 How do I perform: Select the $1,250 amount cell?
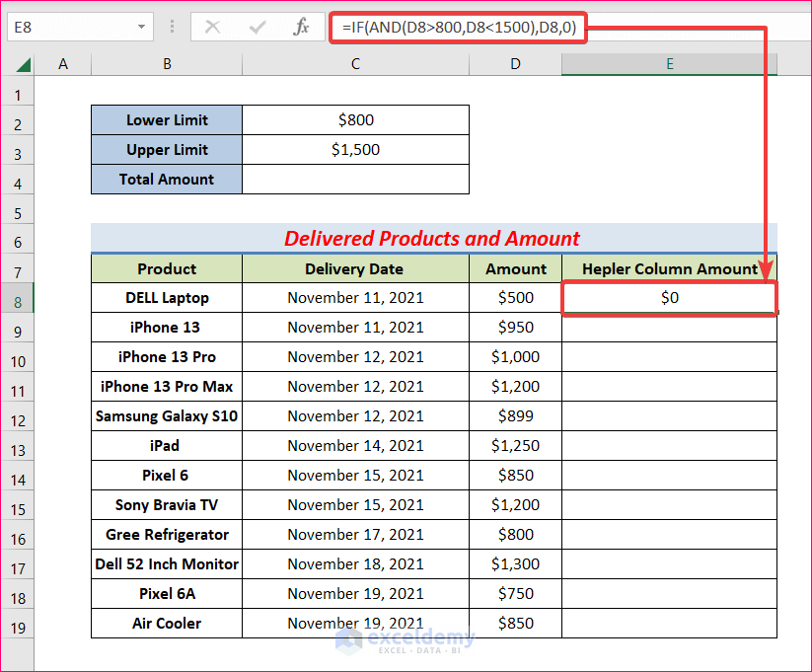click(515, 445)
